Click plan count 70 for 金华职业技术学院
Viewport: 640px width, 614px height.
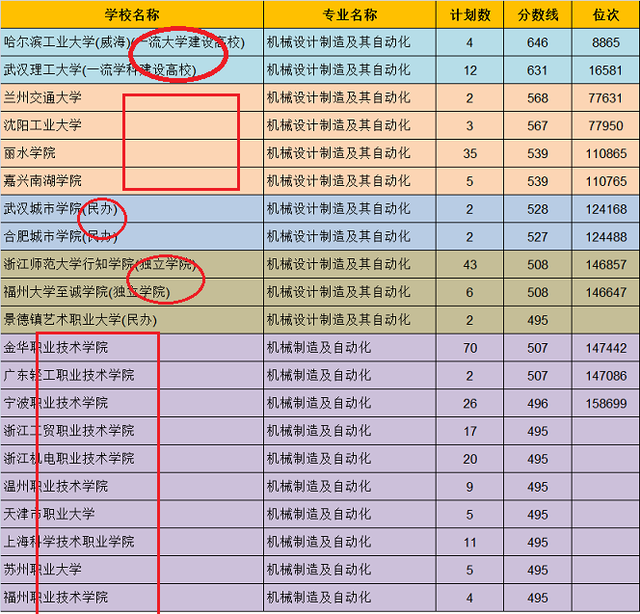point(470,348)
